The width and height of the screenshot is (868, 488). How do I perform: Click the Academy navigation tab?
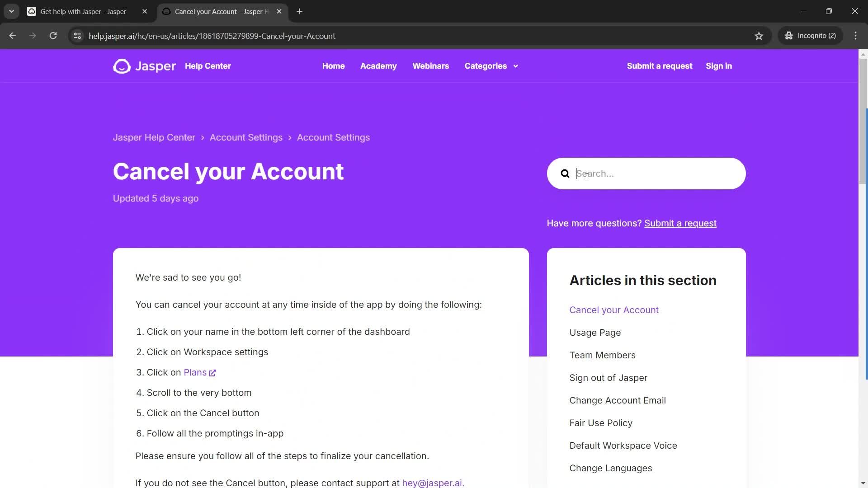pyautogui.click(x=378, y=66)
